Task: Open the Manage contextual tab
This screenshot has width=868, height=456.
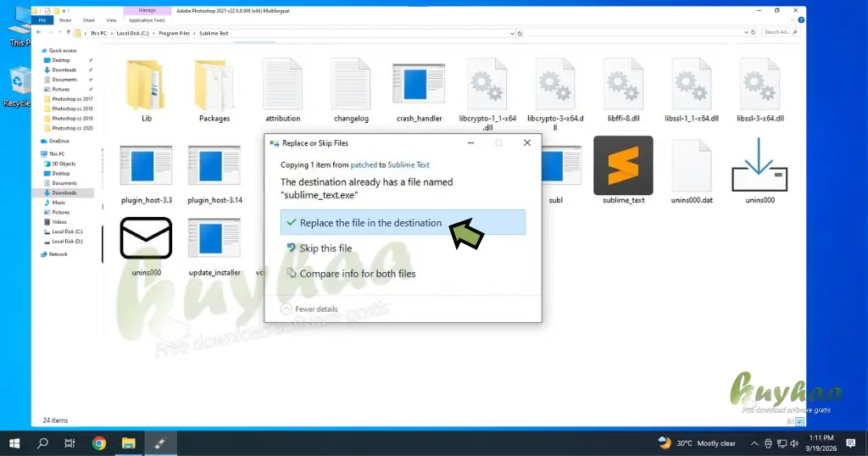Action: (x=147, y=10)
